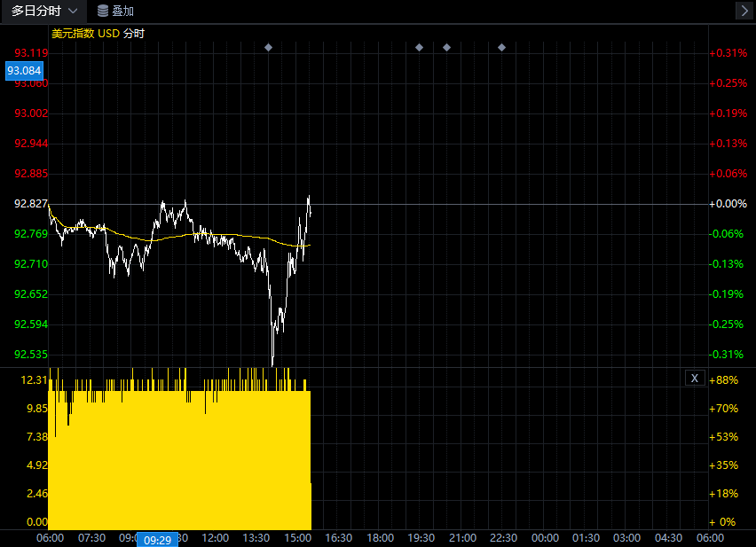
Task: Click the second diamond marker near 19:30
Action: pyautogui.click(x=419, y=47)
